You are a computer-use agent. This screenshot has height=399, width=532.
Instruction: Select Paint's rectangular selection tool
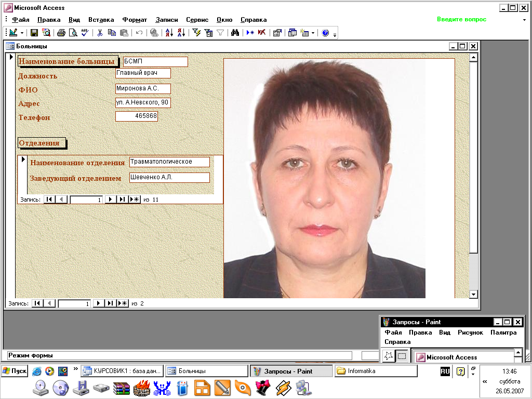click(x=402, y=356)
